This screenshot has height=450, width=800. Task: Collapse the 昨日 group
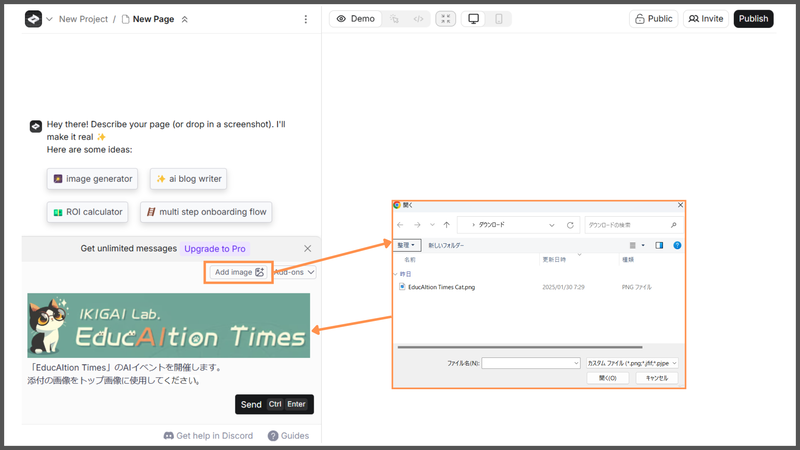(x=395, y=274)
